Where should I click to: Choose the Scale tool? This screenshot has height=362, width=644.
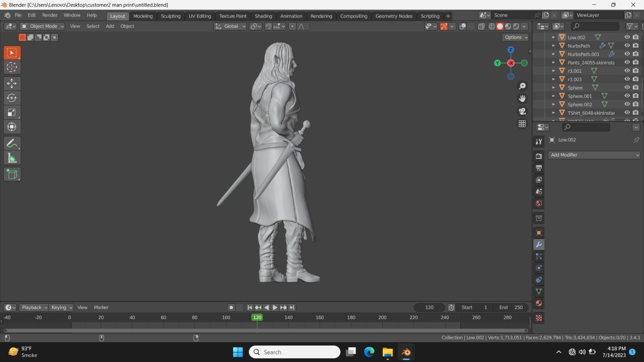click(x=12, y=112)
